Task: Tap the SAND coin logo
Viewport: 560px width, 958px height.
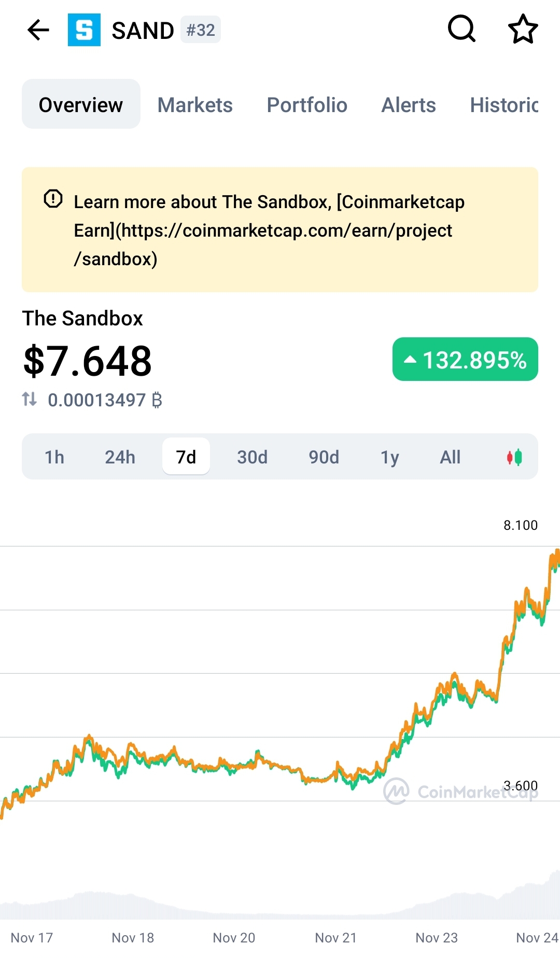Action: coord(84,30)
